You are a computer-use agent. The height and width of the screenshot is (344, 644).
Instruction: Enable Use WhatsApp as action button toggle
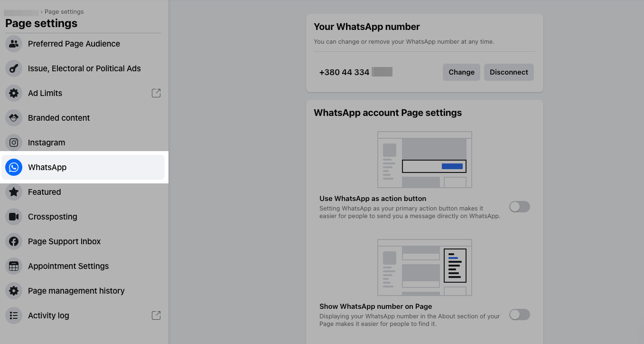[519, 207]
